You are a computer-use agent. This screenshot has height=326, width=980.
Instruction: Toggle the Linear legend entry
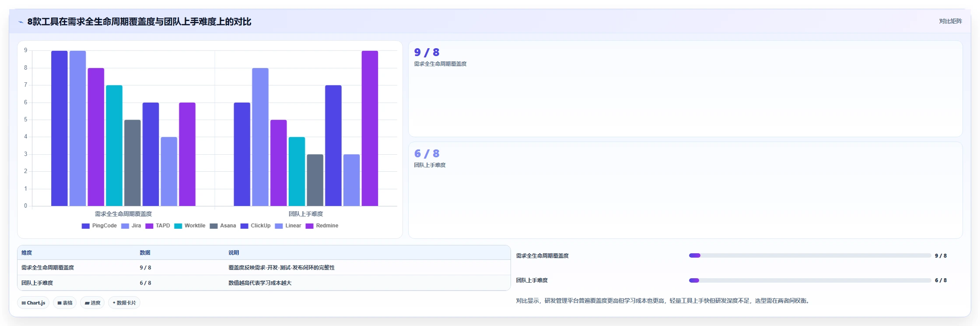(x=288, y=226)
